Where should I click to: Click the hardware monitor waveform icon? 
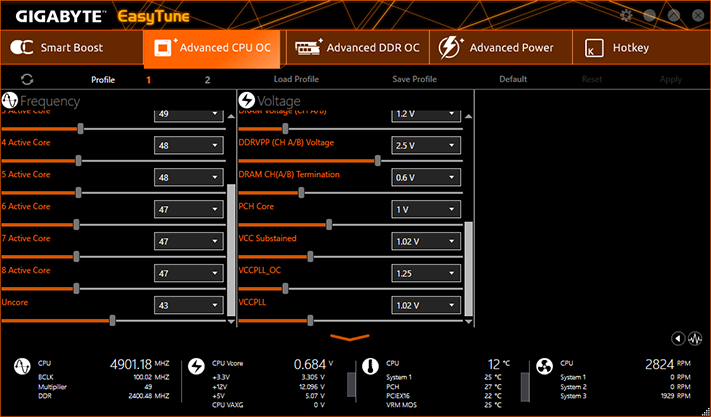click(x=695, y=338)
